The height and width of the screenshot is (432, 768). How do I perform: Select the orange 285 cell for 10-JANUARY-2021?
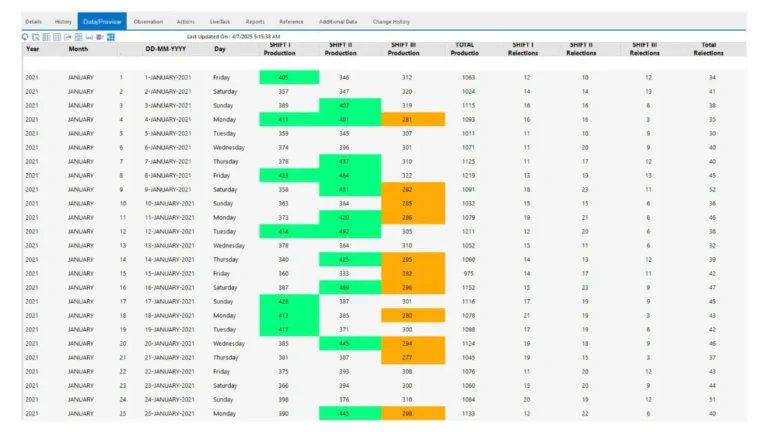click(413, 203)
